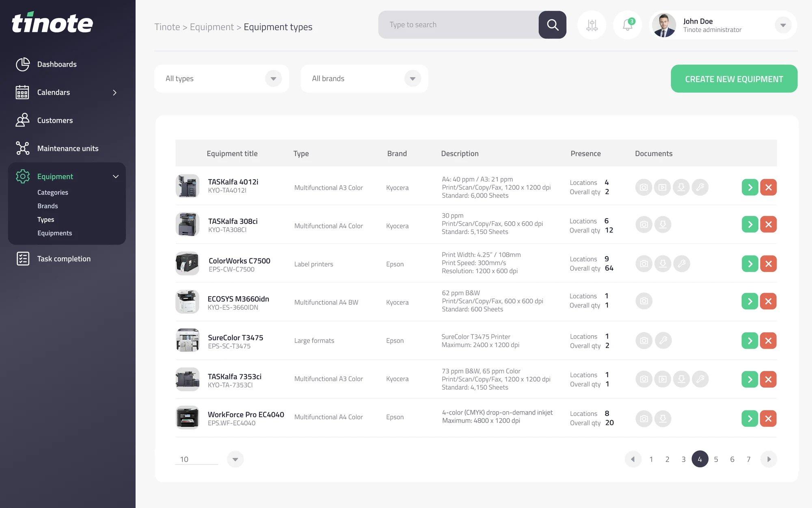The width and height of the screenshot is (812, 508).
Task: Open photos for TASKalfa 4012i
Action: (x=644, y=187)
